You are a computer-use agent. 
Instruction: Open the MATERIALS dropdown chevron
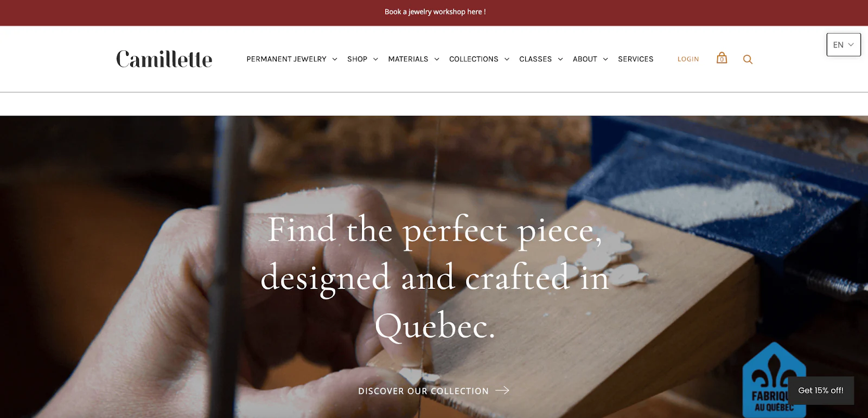[437, 59]
